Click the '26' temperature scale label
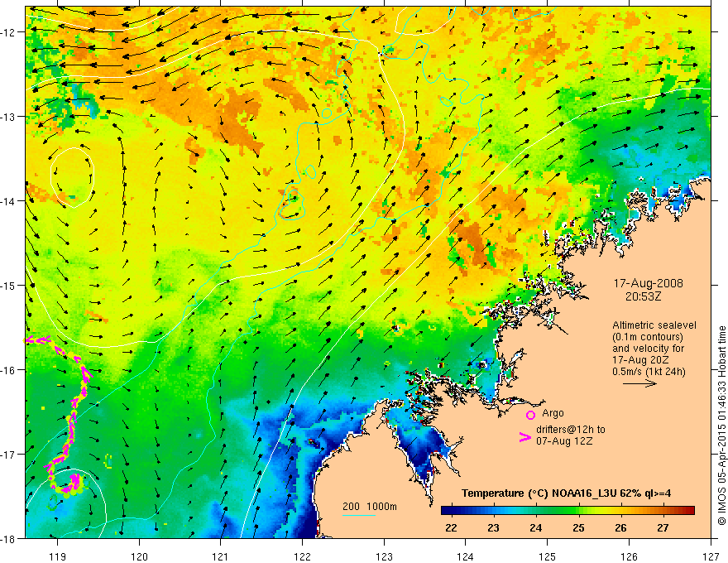 (620, 527)
